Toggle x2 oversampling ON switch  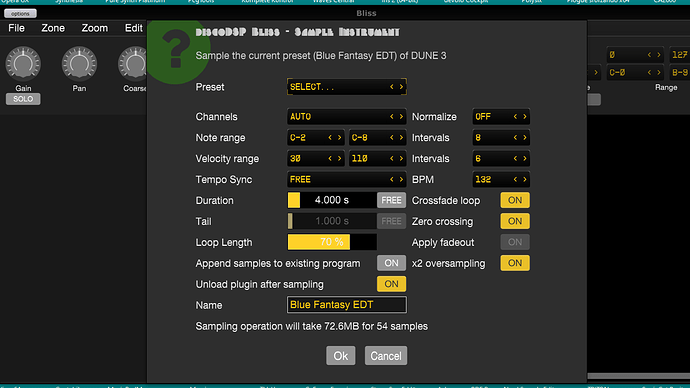coord(515,263)
